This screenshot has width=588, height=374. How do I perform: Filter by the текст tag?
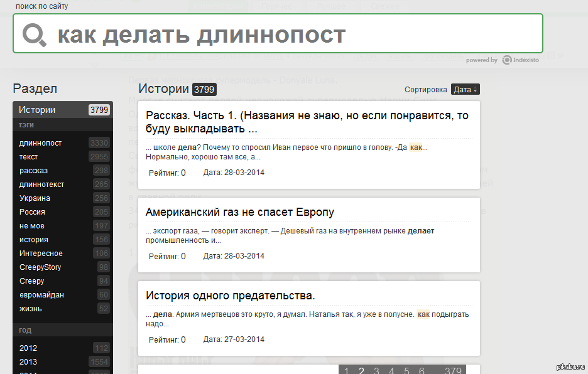coord(28,157)
